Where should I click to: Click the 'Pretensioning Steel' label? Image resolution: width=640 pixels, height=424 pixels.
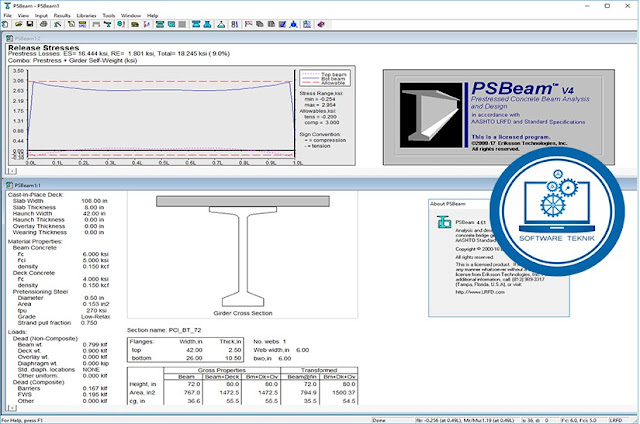(40, 292)
